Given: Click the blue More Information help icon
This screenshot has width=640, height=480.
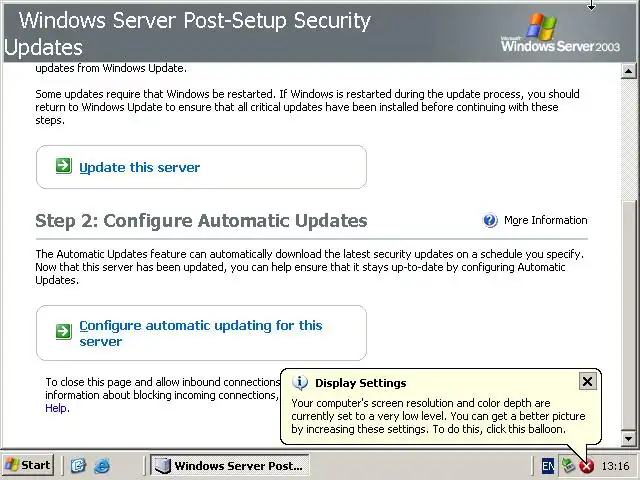Looking at the screenshot, I should pos(490,221).
